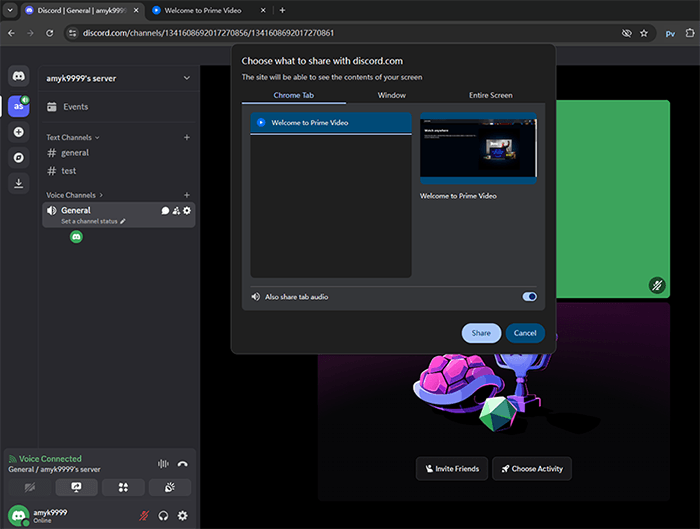Go back in browser history
The width and height of the screenshot is (700, 529).
11,33
